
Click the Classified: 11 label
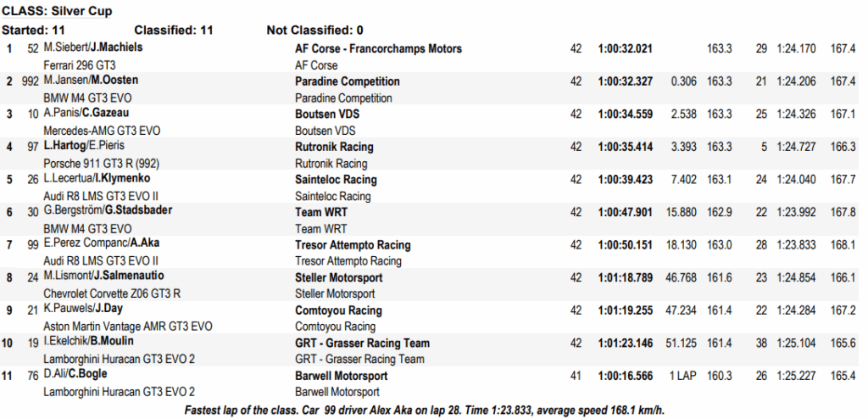pyautogui.click(x=174, y=30)
